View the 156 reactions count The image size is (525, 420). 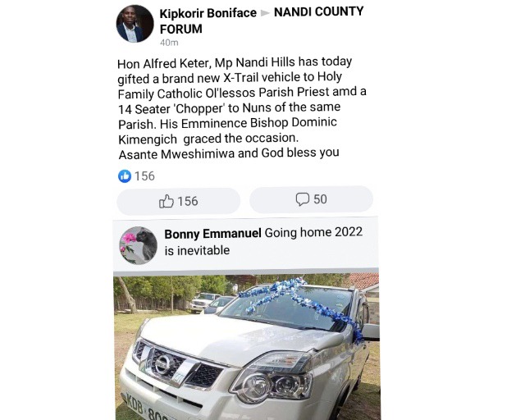[144, 176]
